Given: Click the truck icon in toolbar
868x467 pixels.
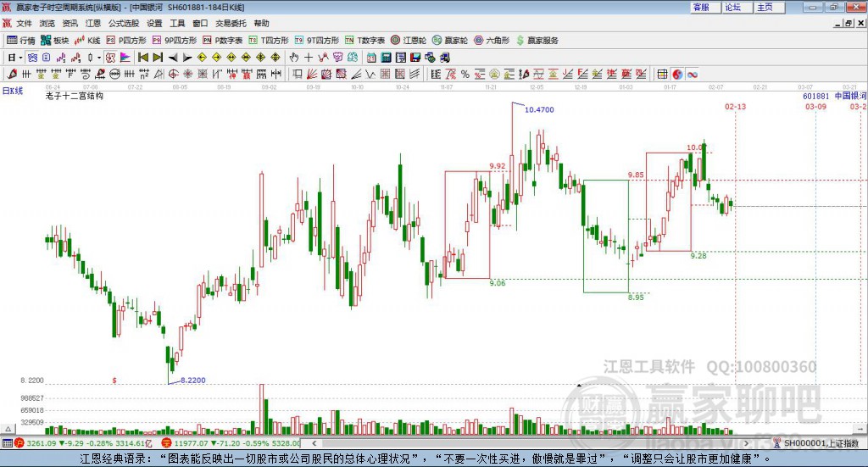Looking at the screenshot, I should coord(445,58).
